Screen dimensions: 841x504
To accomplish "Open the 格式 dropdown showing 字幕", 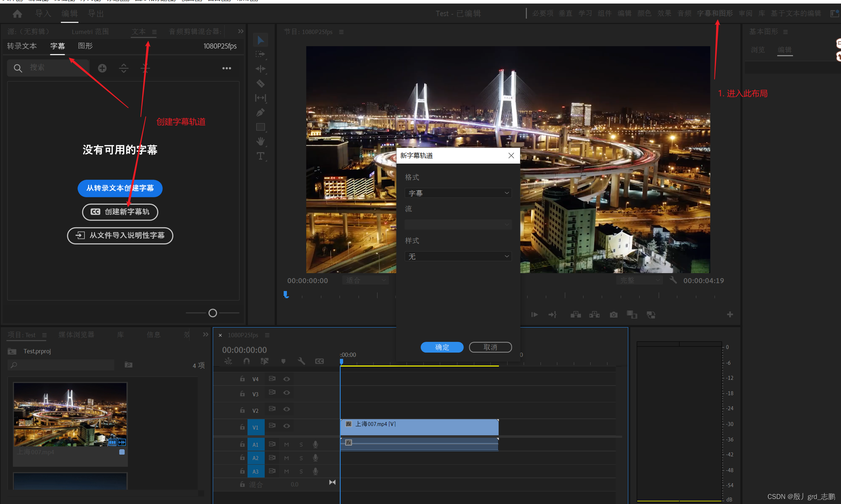I will click(458, 193).
